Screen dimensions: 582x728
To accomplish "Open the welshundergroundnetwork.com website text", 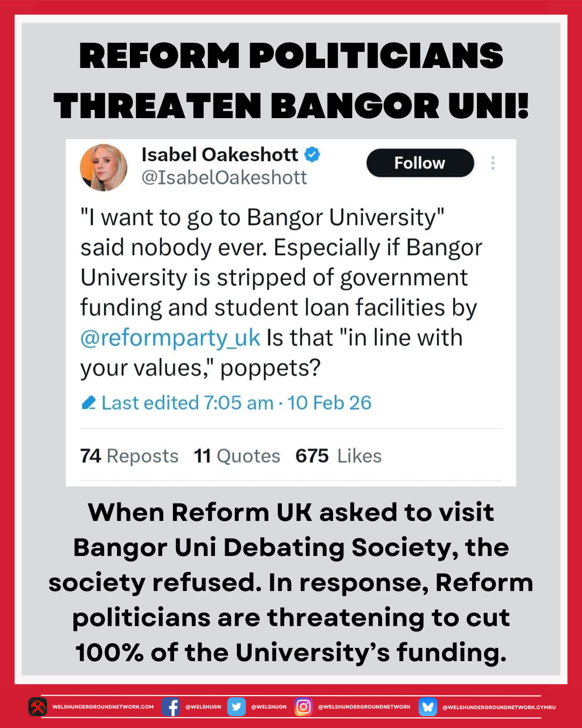I will click(103, 706).
